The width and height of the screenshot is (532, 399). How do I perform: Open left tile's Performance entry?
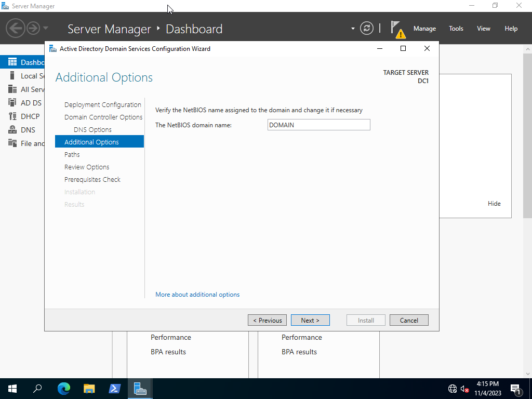[170, 337]
